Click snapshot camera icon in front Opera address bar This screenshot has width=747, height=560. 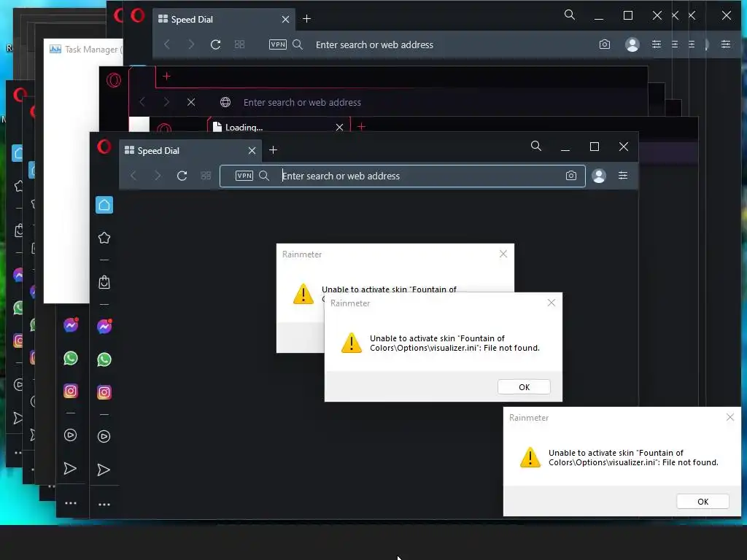tap(570, 176)
